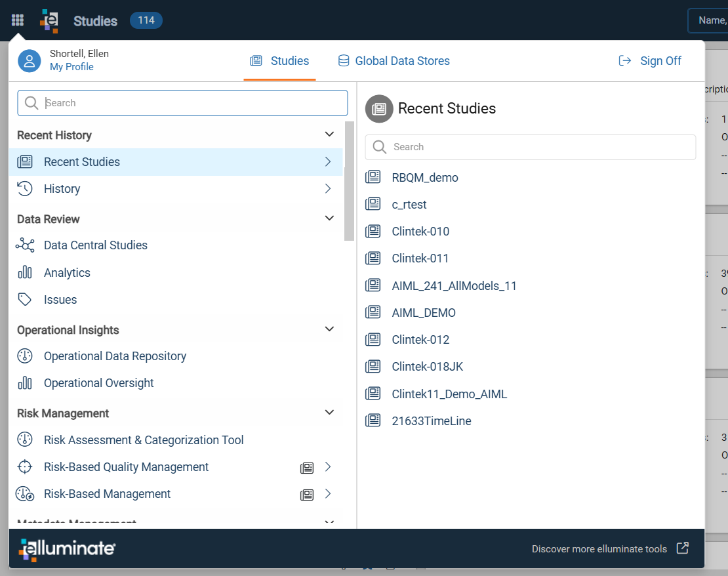This screenshot has height=576, width=728.
Task: Click the Operational Data Repository icon
Action: coord(25,356)
